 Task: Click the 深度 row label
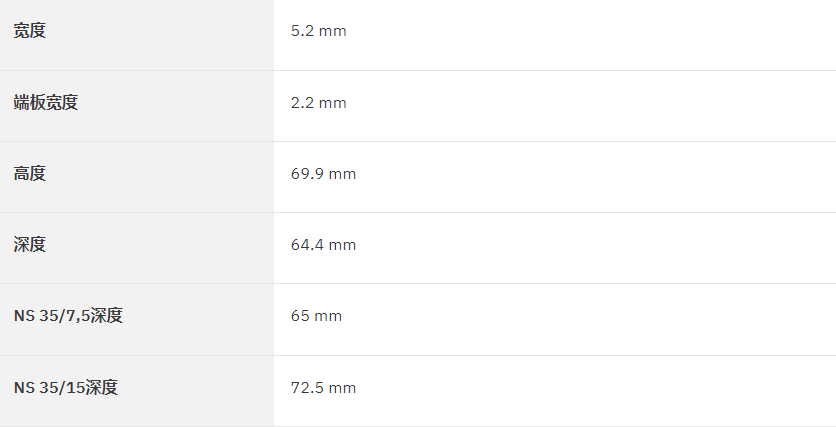[29, 244]
